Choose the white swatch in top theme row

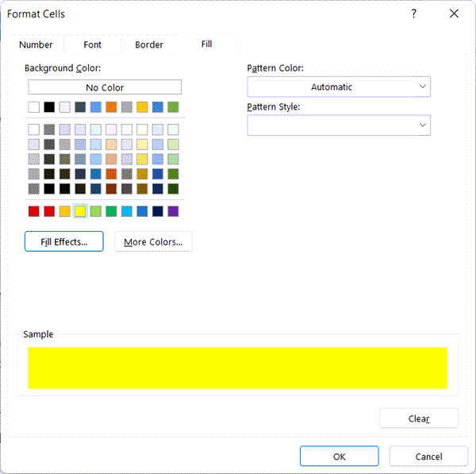[x=33, y=107]
